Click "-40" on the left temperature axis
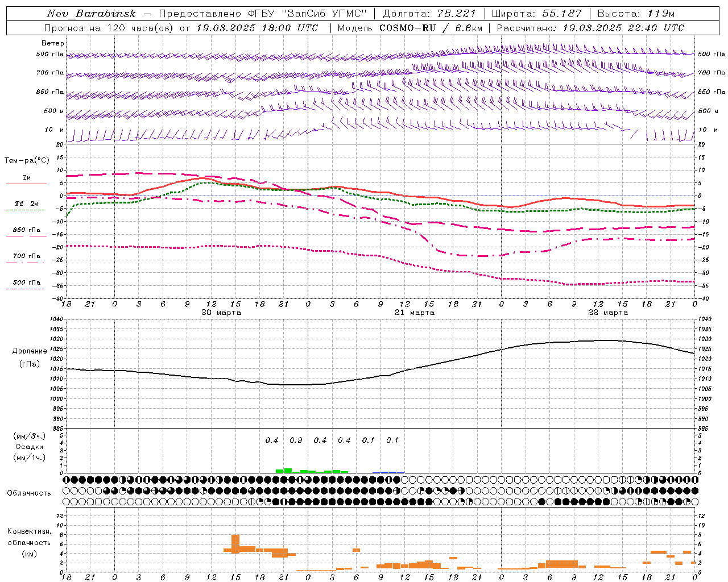The image size is (728, 582). (59, 298)
